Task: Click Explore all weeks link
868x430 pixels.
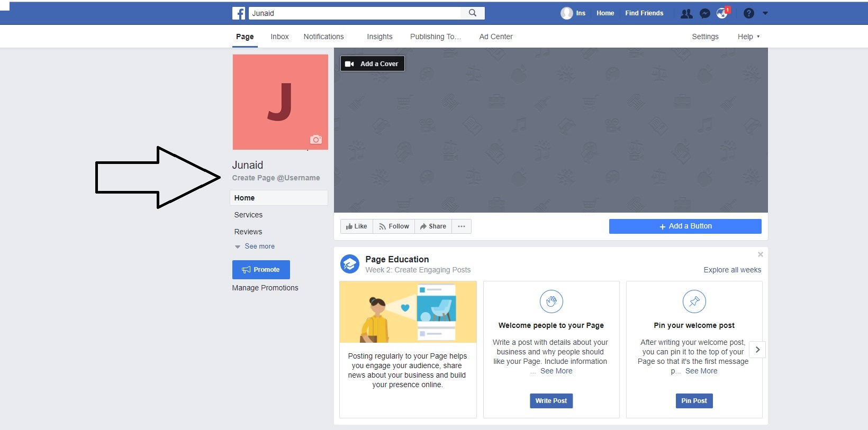Action: [x=733, y=270]
